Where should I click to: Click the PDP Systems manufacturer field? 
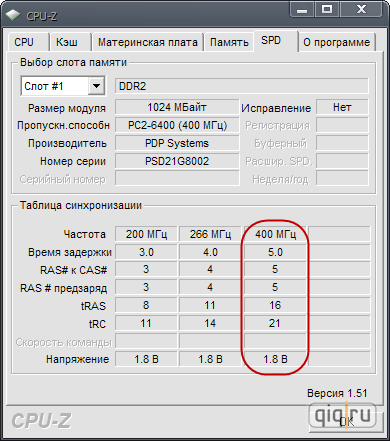coord(177,143)
